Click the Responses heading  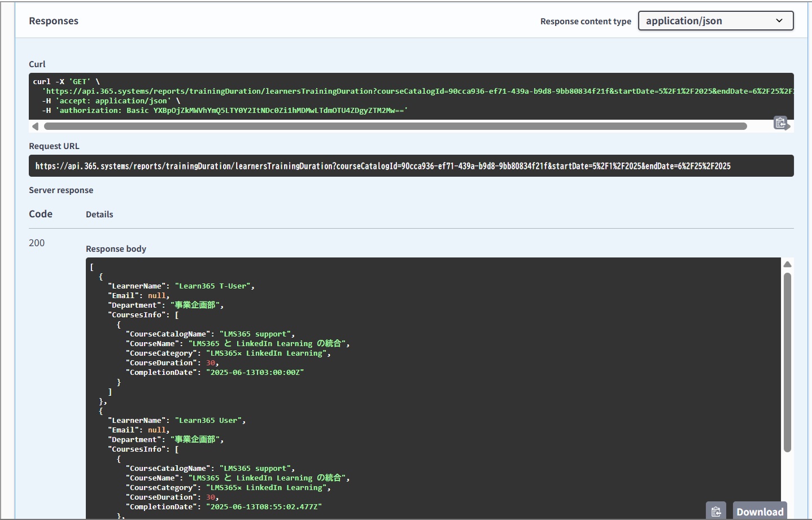[x=54, y=21]
